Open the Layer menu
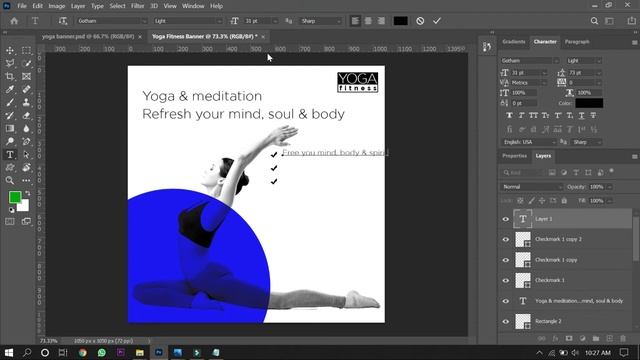640x360 pixels. click(x=78, y=6)
